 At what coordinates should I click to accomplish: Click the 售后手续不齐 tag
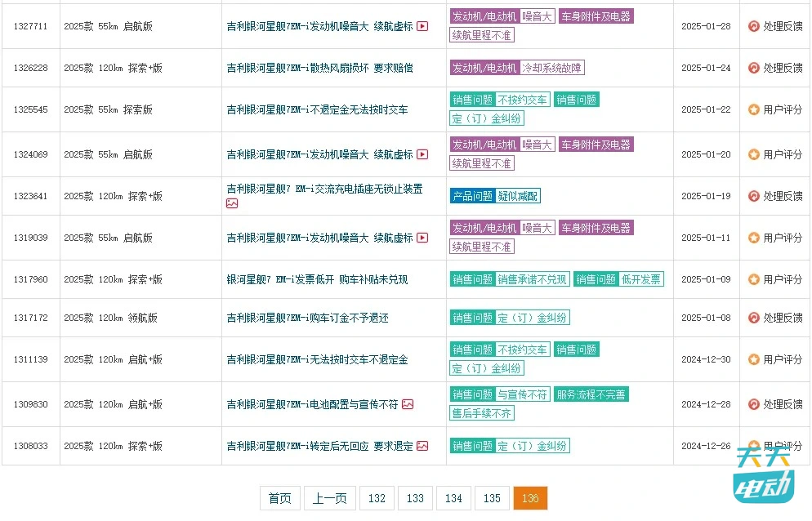[482, 412]
